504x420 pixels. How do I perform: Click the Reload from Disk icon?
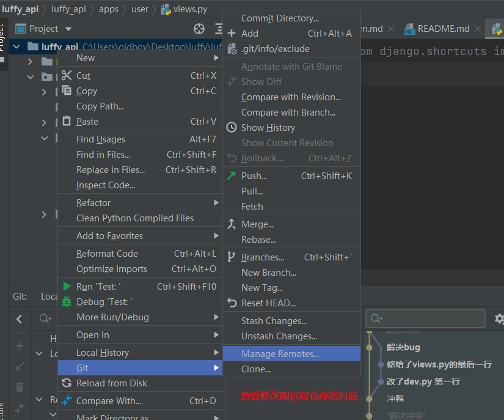(x=67, y=383)
